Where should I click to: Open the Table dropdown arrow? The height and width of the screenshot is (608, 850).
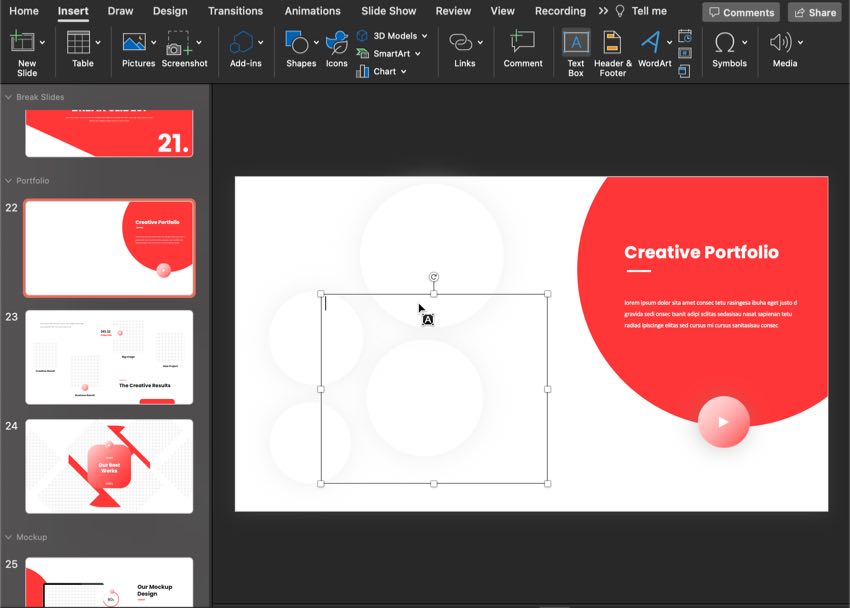(x=98, y=42)
